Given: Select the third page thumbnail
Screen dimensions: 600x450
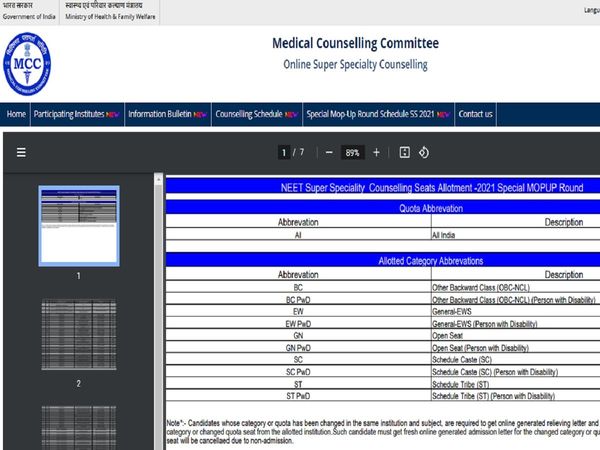Looking at the screenshot, I should 79,428.
